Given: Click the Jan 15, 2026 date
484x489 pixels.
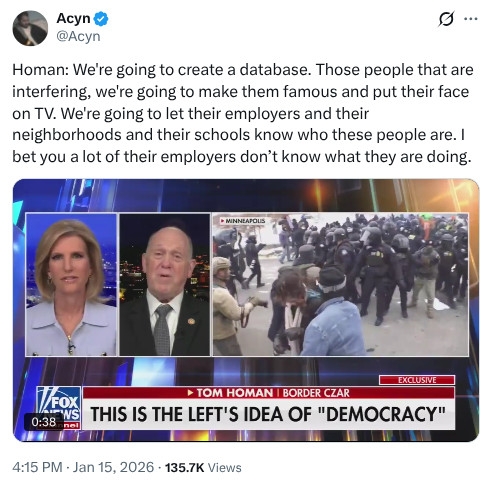Looking at the screenshot, I should pyautogui.click(x=113, y=467).
